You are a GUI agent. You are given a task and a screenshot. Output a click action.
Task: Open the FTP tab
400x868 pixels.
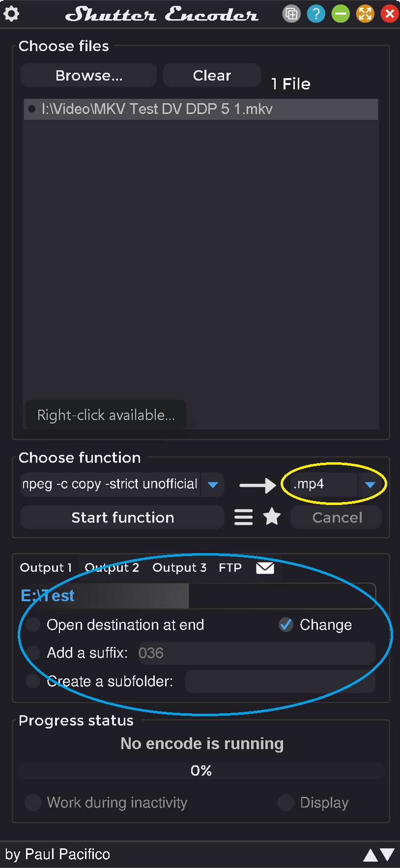pyautogui.click(x=230, y=568)
